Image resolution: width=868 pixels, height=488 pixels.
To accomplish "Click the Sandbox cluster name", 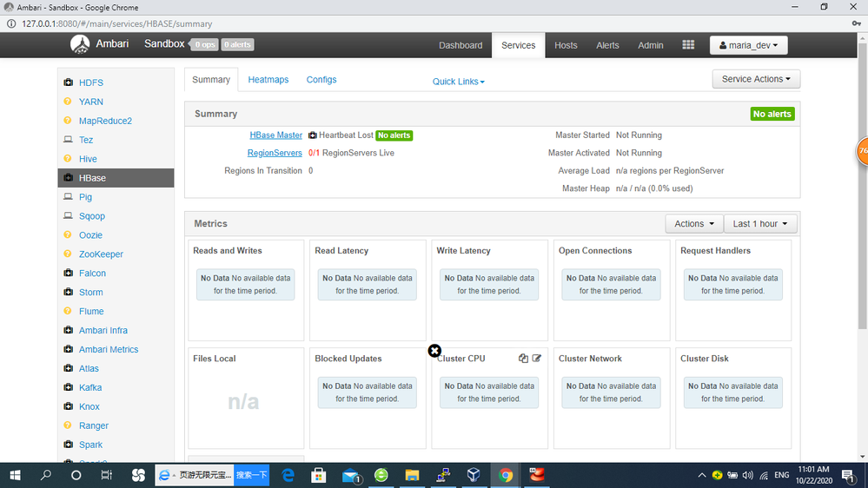I will tap(164, 44).
